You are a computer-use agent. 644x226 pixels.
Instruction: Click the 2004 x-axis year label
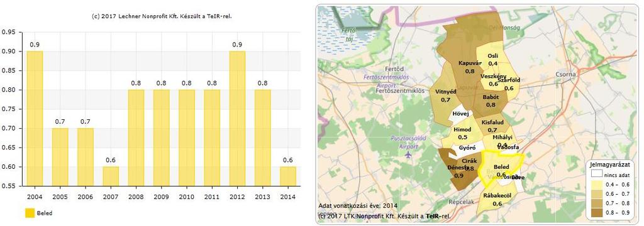coord(35,197)
